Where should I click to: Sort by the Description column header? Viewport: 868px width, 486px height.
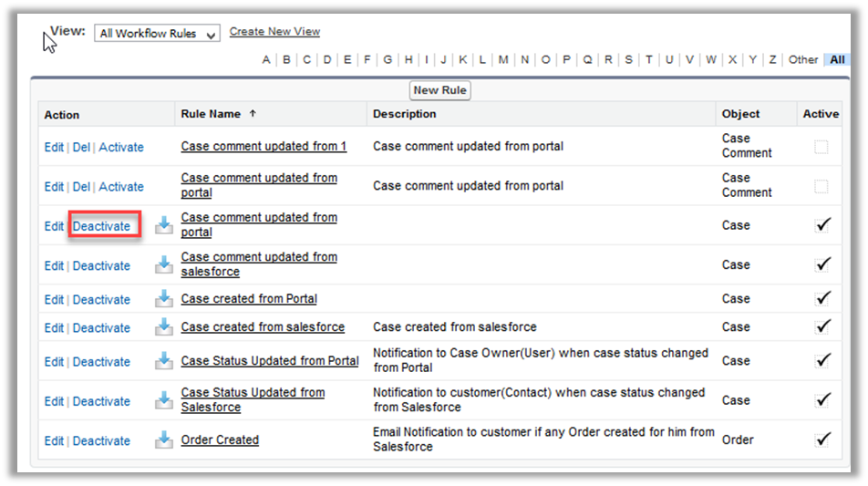pos(405,114)
